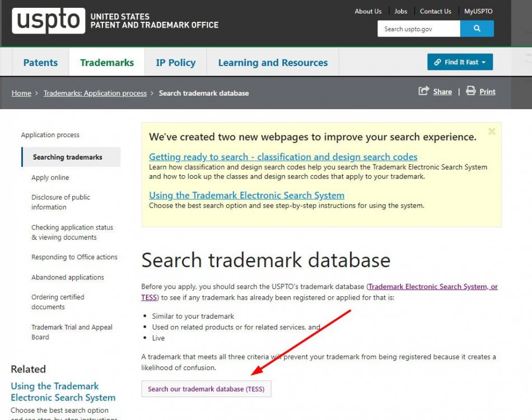Open the MyUSPTO link

coord(478,11)
